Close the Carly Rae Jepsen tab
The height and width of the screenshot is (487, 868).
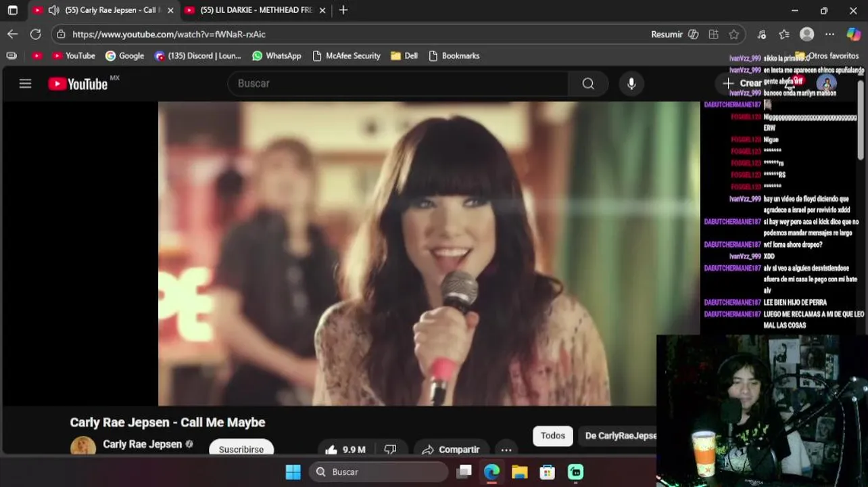(170, 10)
